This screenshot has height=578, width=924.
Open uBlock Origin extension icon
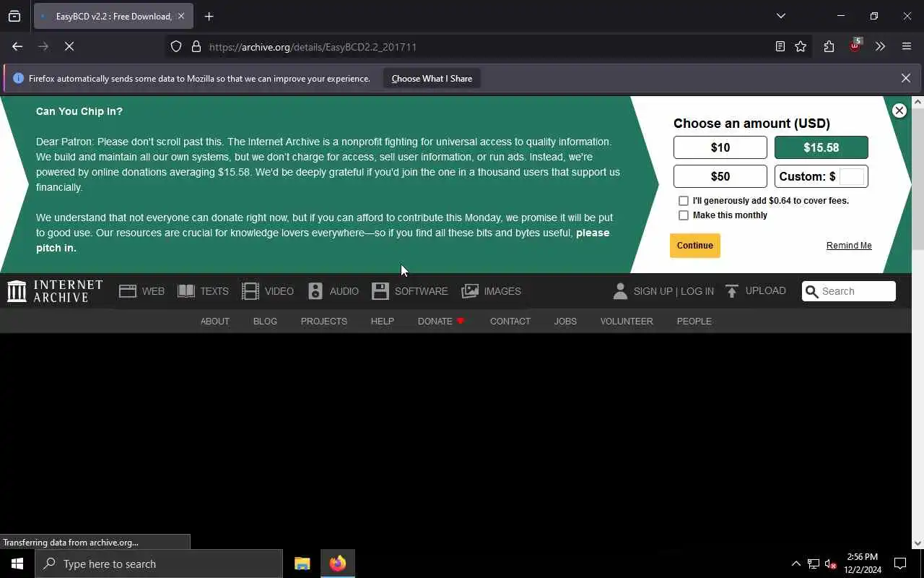[x=855, y=46]
